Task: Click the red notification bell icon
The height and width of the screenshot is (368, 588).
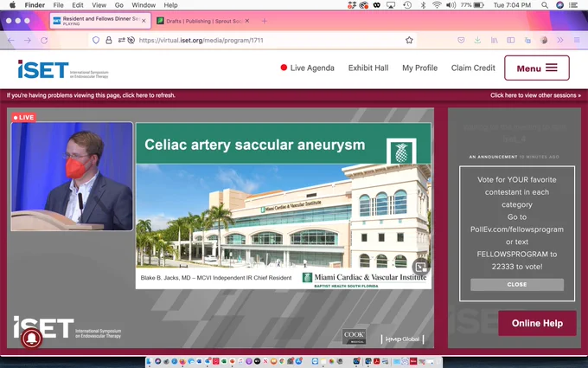Action: point(32,339)
